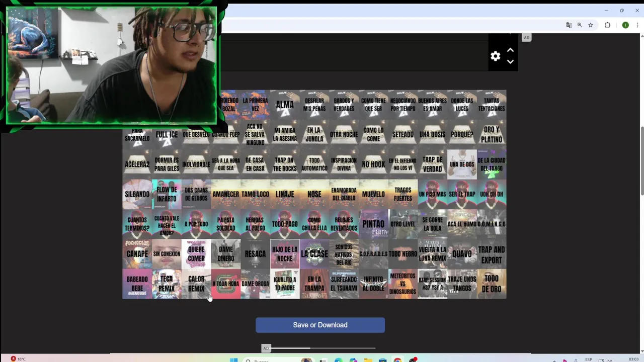Select the ACELERA2 tile
The height and width of the screenshot is (362, 644).
[137, 164]
